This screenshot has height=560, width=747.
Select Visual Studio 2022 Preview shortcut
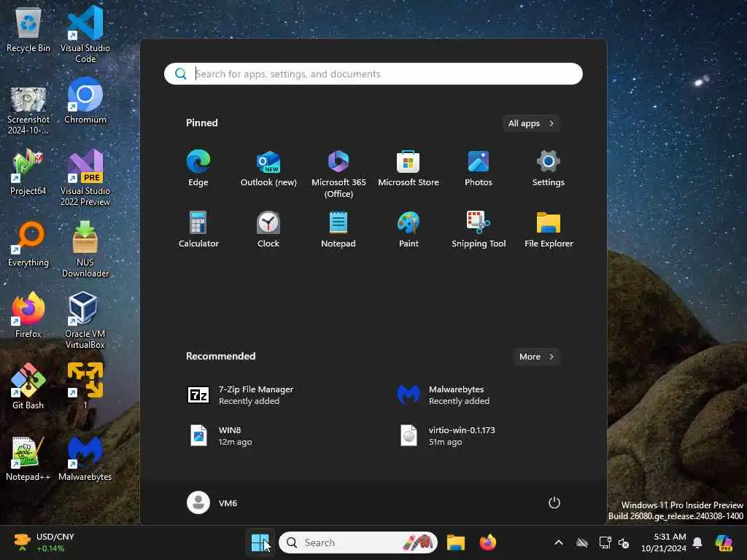click(x=85, y=177)
